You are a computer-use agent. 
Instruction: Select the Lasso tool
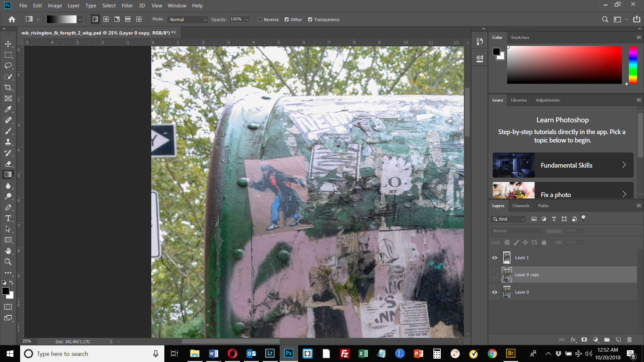(x=8, y=66)
